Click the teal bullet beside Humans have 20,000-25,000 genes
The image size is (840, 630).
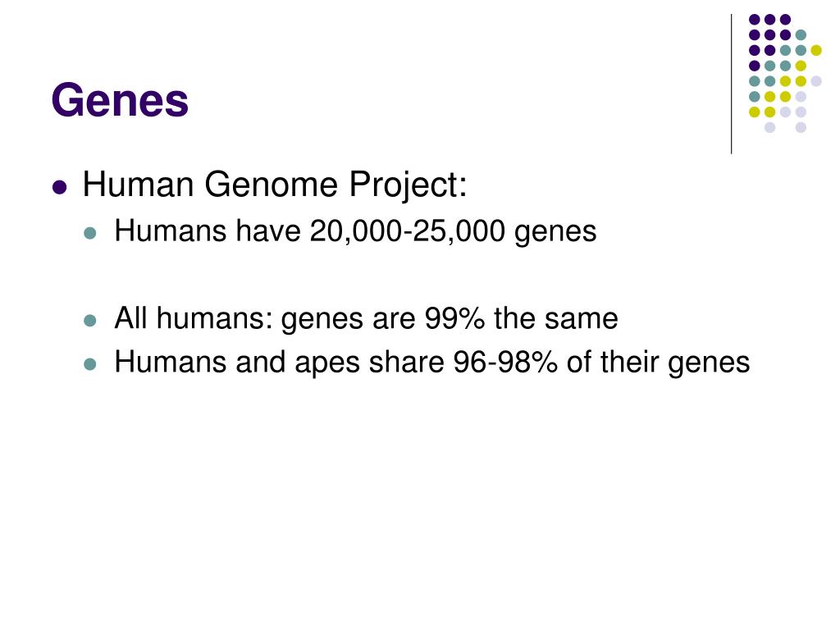[90, 233]
